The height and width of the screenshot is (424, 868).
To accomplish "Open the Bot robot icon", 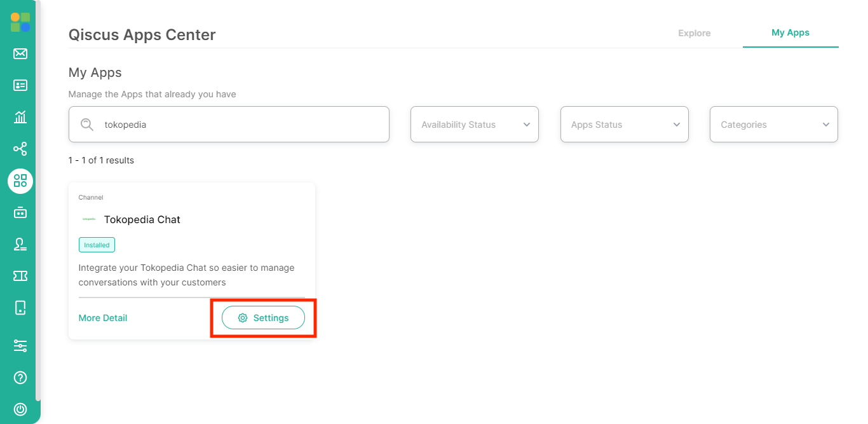I will tap(20, 212).
